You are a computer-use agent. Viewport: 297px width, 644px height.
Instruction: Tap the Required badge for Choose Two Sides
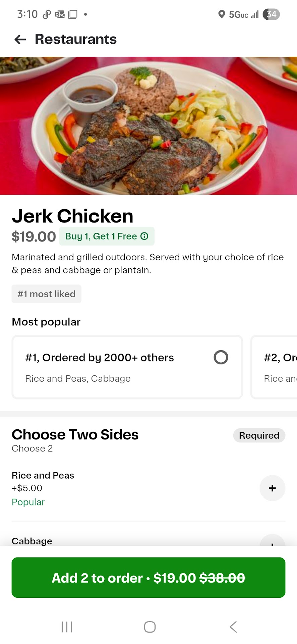pyautogui.click(x=259, y=435)
